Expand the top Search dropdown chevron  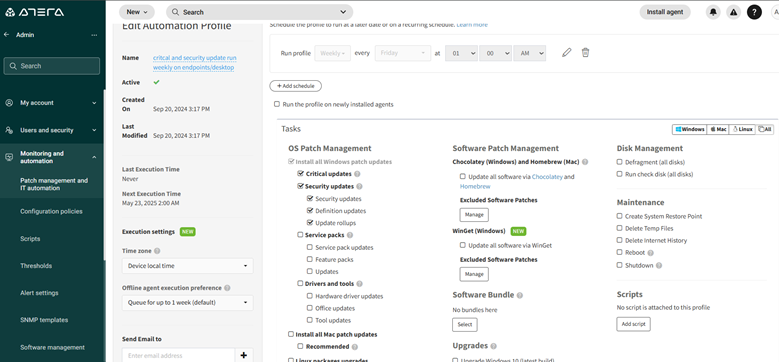(343, 12)
